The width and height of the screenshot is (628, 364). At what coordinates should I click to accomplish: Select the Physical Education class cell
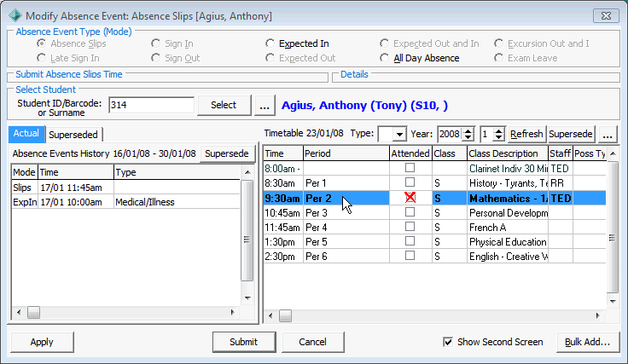[508, 242]
